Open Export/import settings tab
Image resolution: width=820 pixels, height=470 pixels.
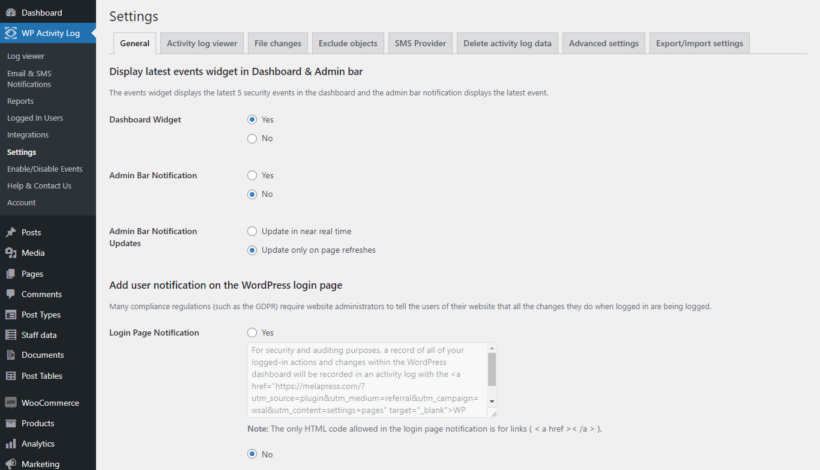(699, 43)
